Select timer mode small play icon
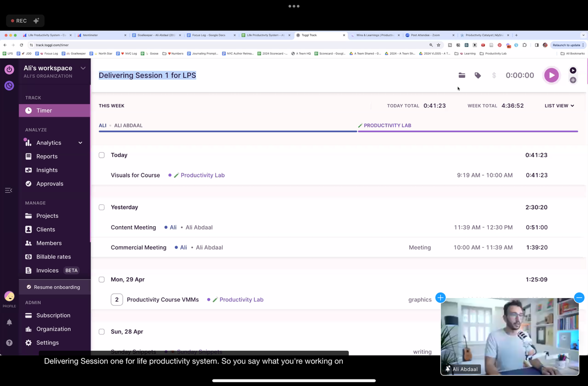Screen dimensions: 588x386 572,70
